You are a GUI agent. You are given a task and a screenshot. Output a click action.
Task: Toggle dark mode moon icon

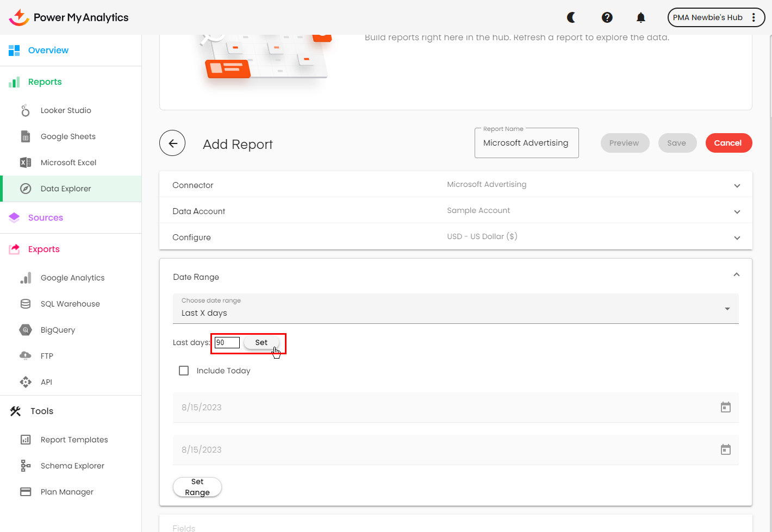[571, 17]
